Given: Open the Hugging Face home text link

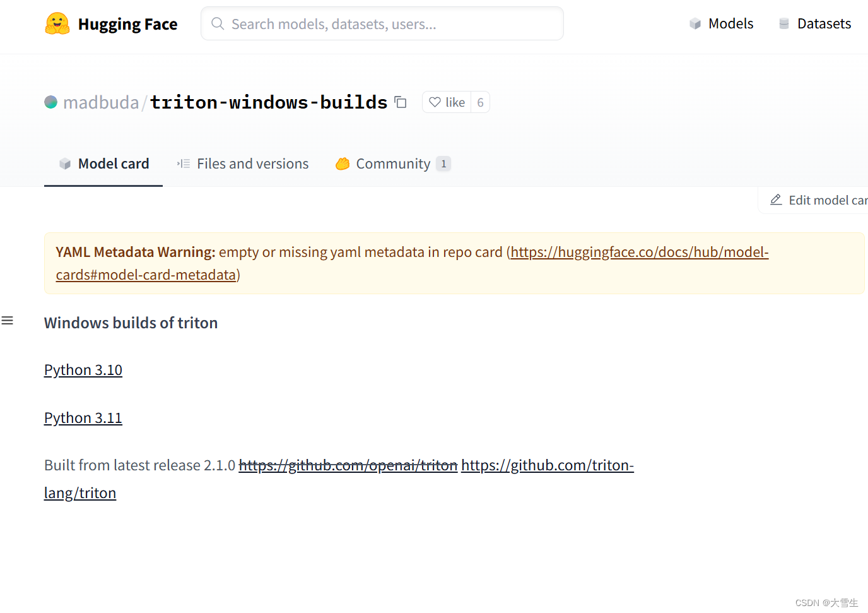Looking at the screenshot, I should click(127, 24).
